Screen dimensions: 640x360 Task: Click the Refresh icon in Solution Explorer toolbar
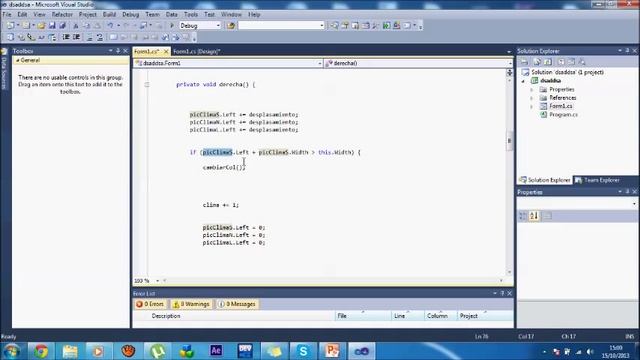(x=548, y=62)
